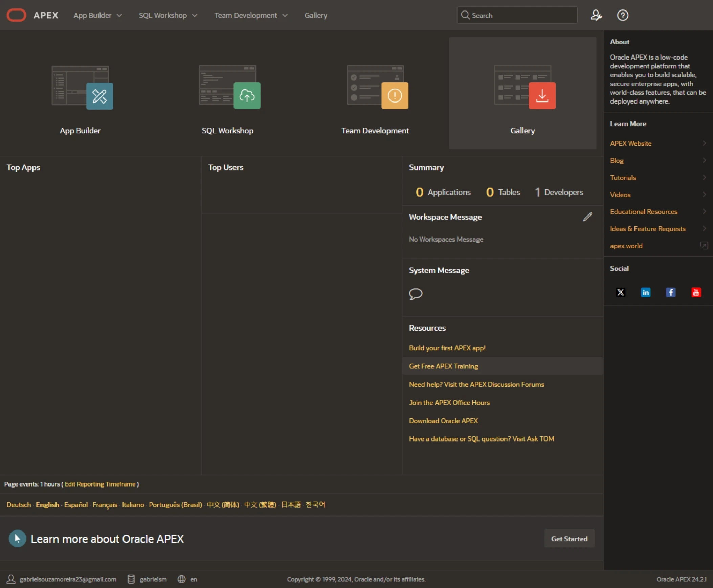The height and width of the screenshot is (588, 713).
Task: Open the App Builder tile icon
Action: [99, 96]
